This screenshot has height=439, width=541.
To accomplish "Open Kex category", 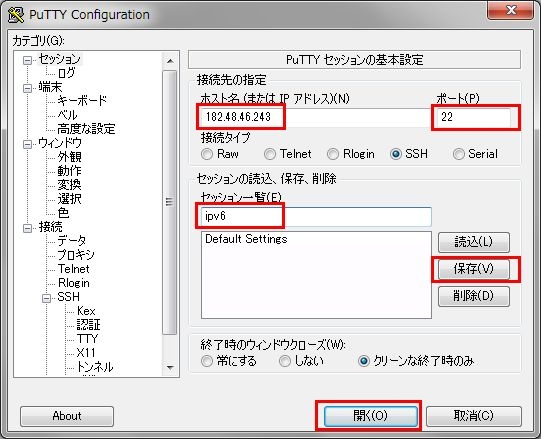I will coord(86,311).
